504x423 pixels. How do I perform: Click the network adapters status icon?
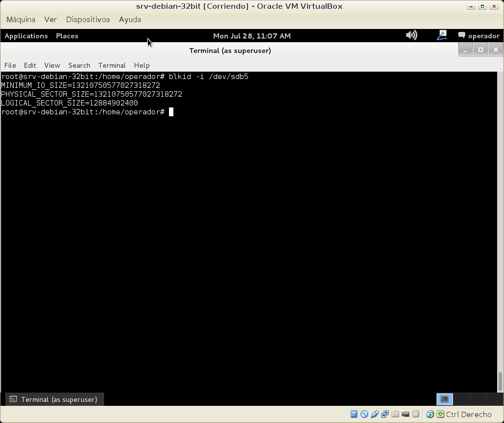[x=385, y=414]
